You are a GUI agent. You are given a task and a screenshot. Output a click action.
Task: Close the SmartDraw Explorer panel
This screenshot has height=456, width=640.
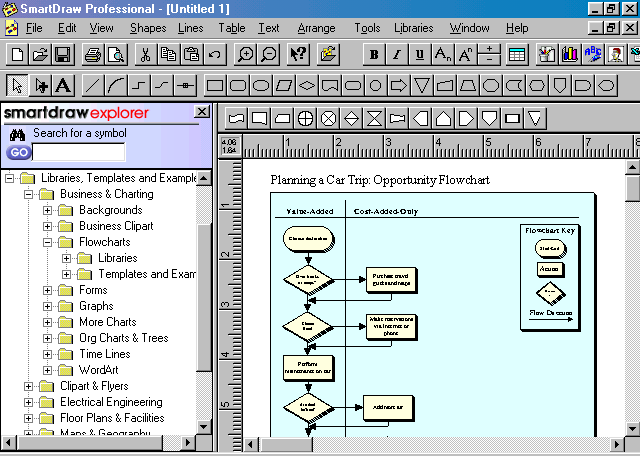(202, 111)
